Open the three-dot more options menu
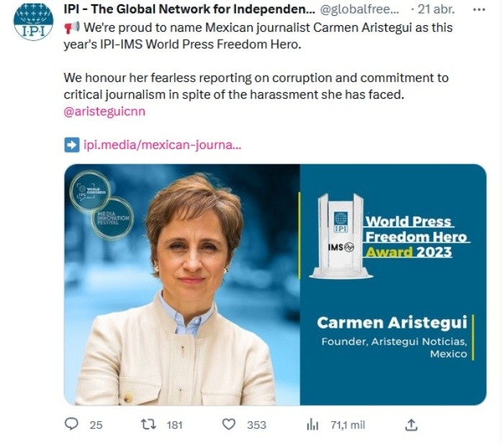 479,10
